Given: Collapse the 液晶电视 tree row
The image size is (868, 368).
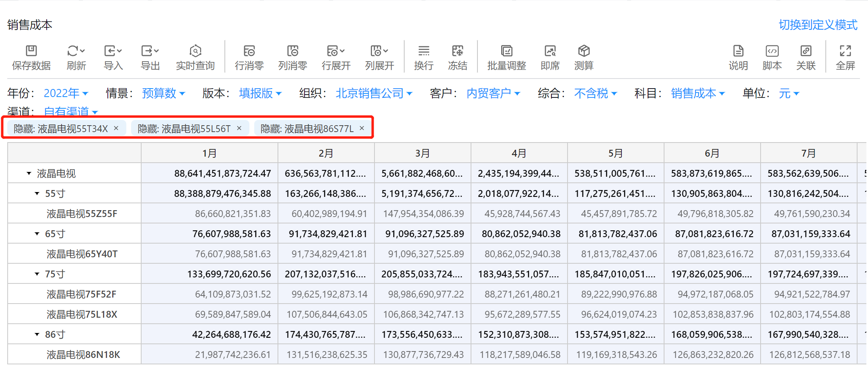Looking at the screenshot, I should click(x=29, y=174).
